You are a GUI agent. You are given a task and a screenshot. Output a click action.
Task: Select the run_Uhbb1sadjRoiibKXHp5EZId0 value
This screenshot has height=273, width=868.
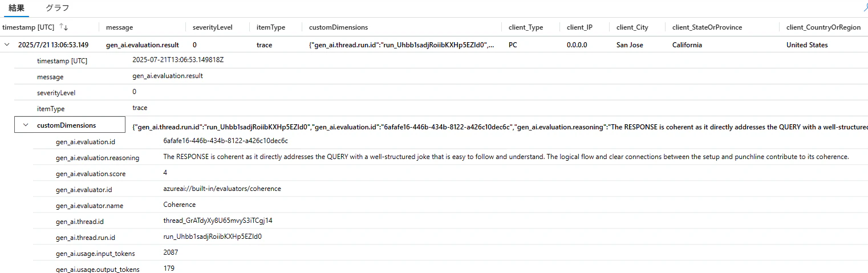pyautogui.click(x=212, y=237)
